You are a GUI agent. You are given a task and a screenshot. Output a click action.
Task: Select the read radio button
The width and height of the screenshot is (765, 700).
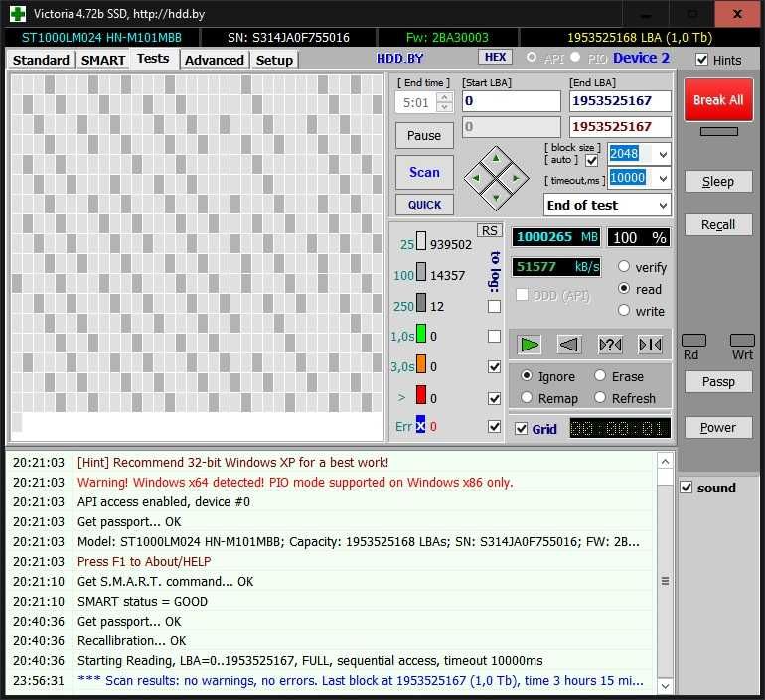point(624,288)
